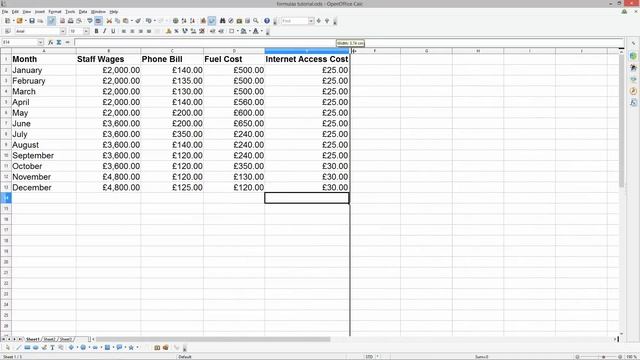The width and height of the screenshot is (640, 360).
Task: Click the Hyperlink globe icon
Action: [x=176, y=21]
